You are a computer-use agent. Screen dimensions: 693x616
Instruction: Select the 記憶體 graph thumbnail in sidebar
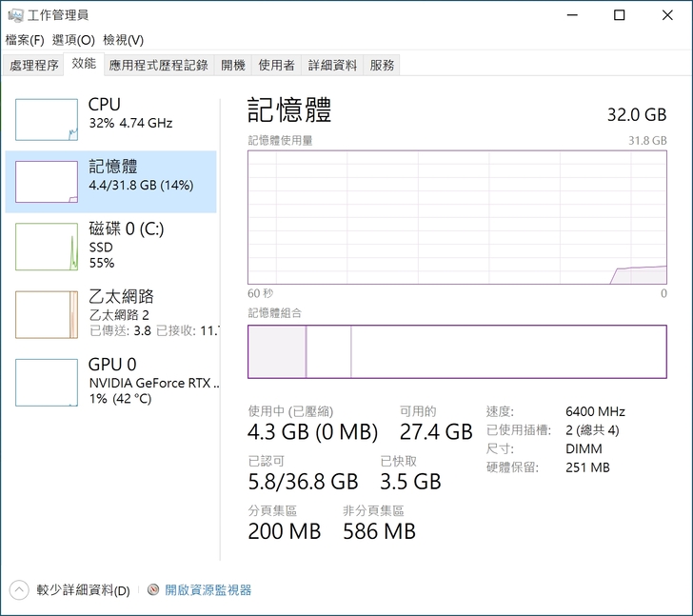click(47, 181)
